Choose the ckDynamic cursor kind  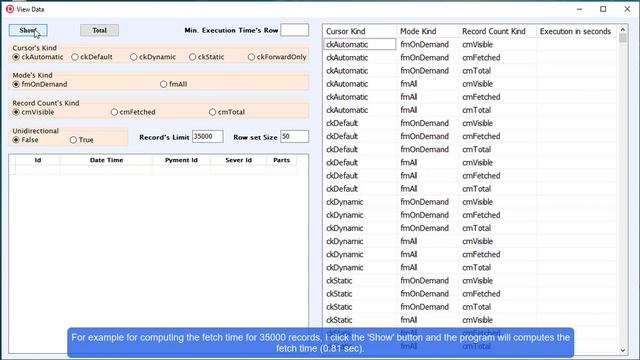pos(153,57)
